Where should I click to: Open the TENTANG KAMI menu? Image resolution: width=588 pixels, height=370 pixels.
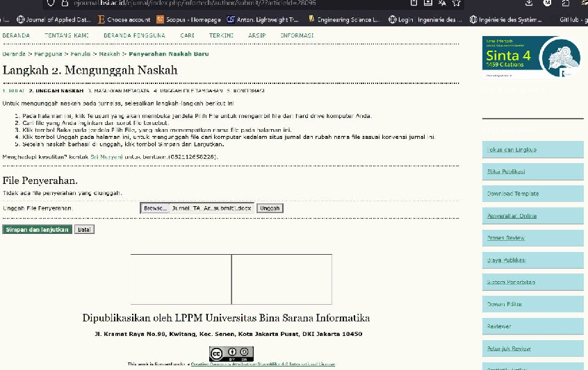coord(67,35)
